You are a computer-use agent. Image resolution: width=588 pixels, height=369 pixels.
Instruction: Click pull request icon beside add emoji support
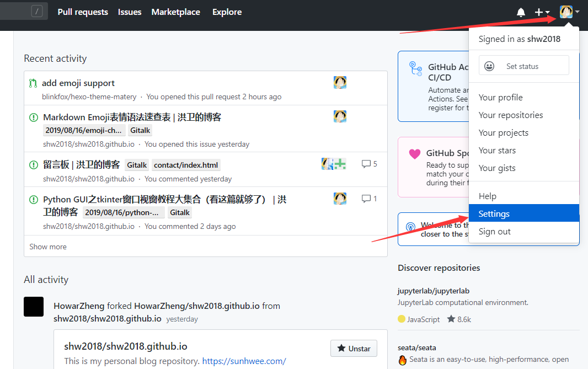pyautogui.click(x=33, y=83)
